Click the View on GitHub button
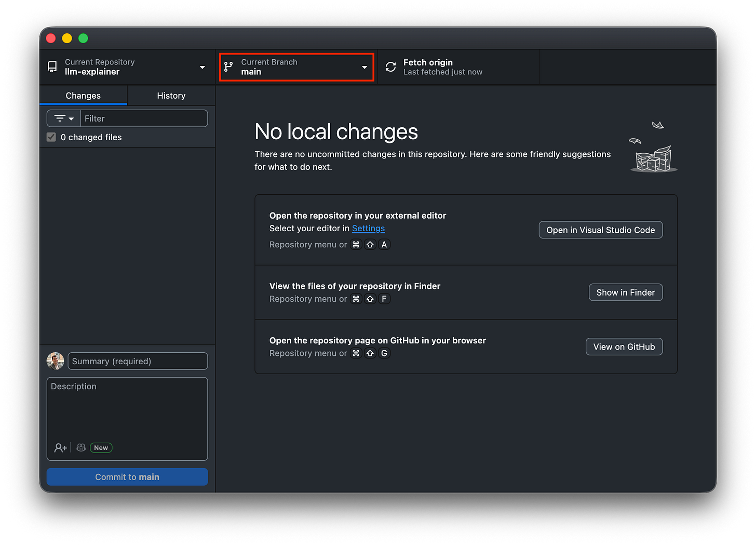 click(624, 347)
